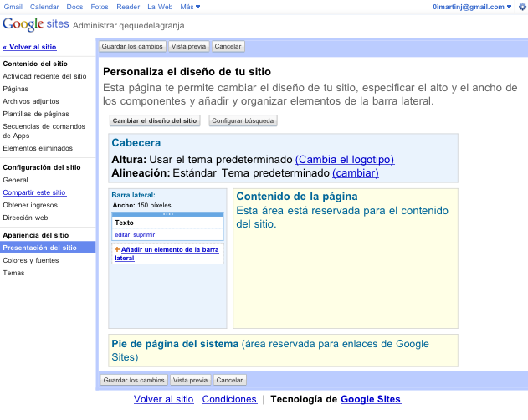Open Secuencias de comandos de Apps
This screenshot has height=420, width=528.
click(x=44, y=131)
